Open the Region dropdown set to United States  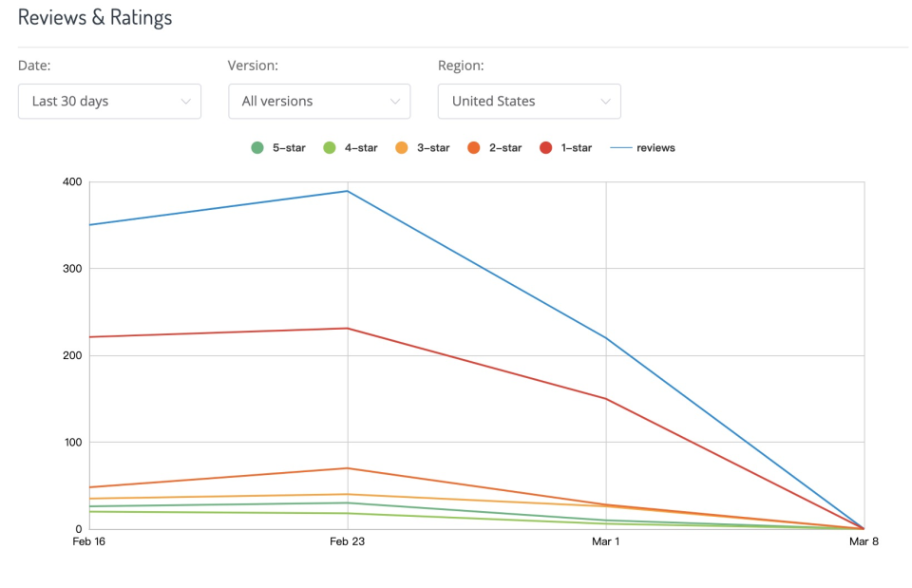pyautogui.click(x=529, y=102)
